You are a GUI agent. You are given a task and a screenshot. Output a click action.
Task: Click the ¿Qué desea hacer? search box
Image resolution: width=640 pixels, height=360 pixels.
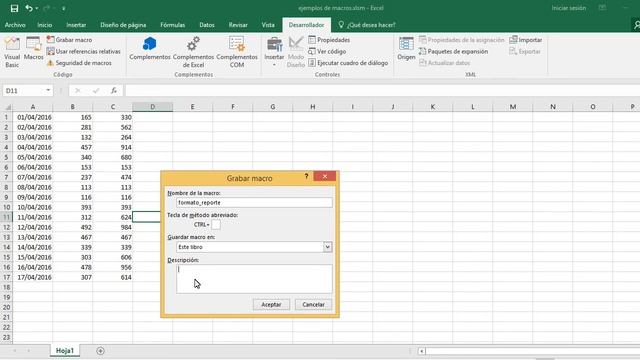tap(367, 25)
